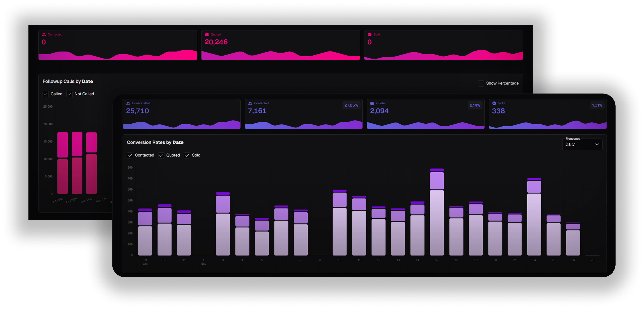The height and width of the screenshot is (309, 644).
Task: Uncheck the Called series checkbox
Action: 46,94
